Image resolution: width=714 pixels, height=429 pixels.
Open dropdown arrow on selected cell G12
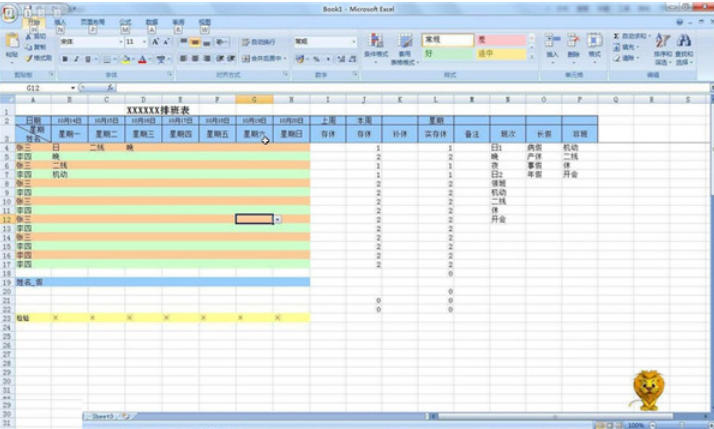coord(277,218)
